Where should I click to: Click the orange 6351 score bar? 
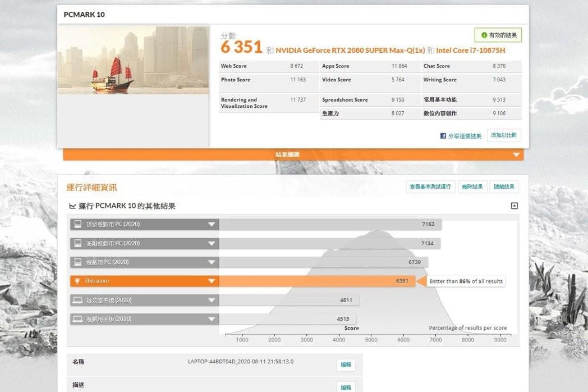pyautogui.click(x=317, y=281)
